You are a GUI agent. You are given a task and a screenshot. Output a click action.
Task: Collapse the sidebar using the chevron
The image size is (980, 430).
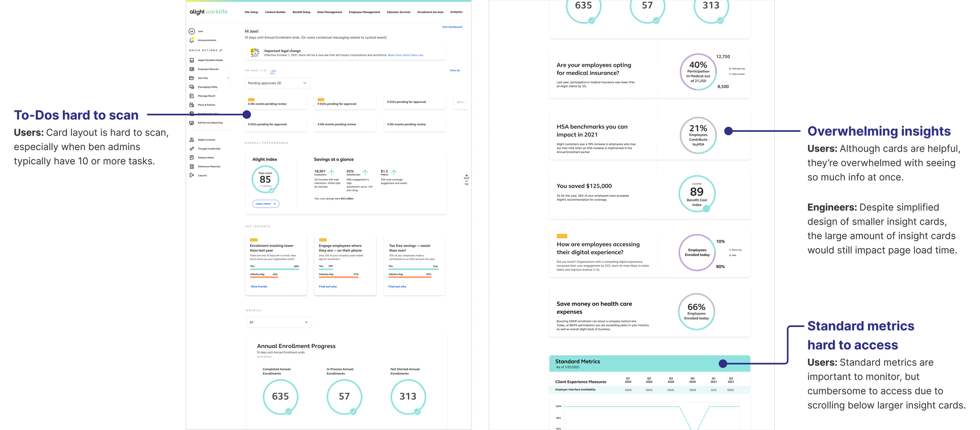pos(228,78)
